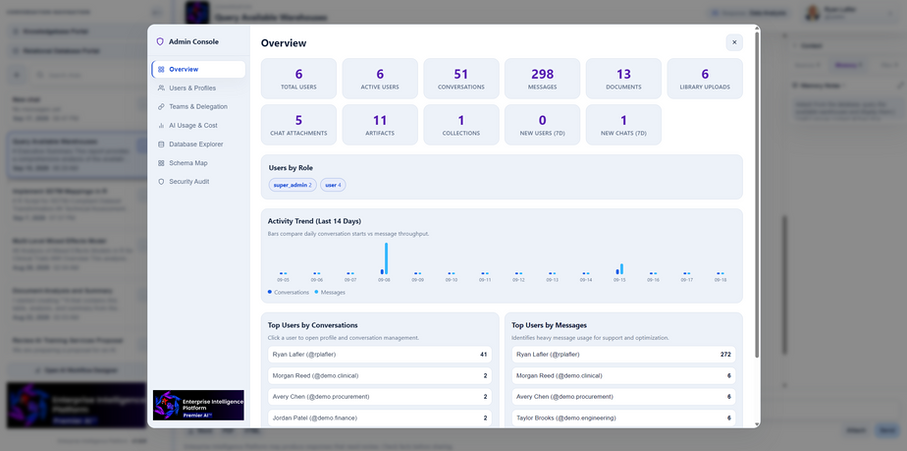Open Jordan Patel (@demo.finance) row

coord(380,418)
